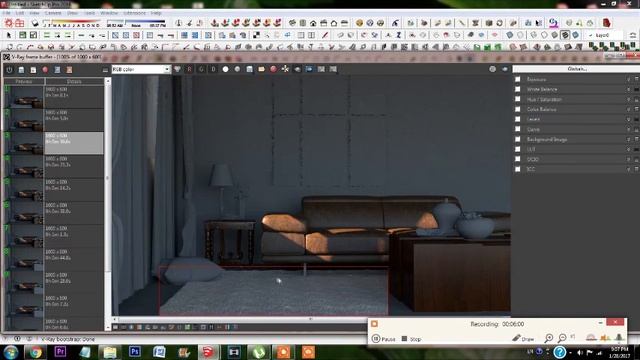Viewport: 640px width, 360px height.
Task: Expand the Curve row arrow
Action: tap(629, 129)
